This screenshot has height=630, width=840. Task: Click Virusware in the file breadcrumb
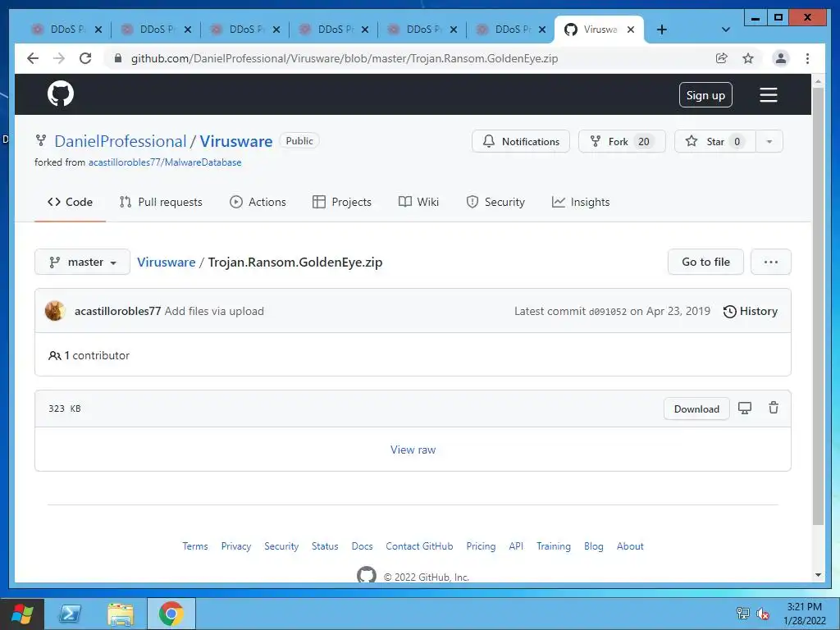[166, 262]
